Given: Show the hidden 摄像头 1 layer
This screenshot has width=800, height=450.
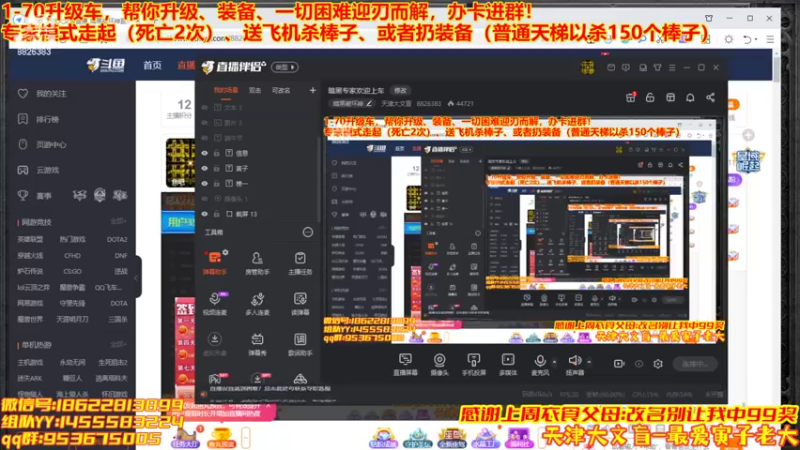Looking at the screenshot, I should tap(205, 198).
